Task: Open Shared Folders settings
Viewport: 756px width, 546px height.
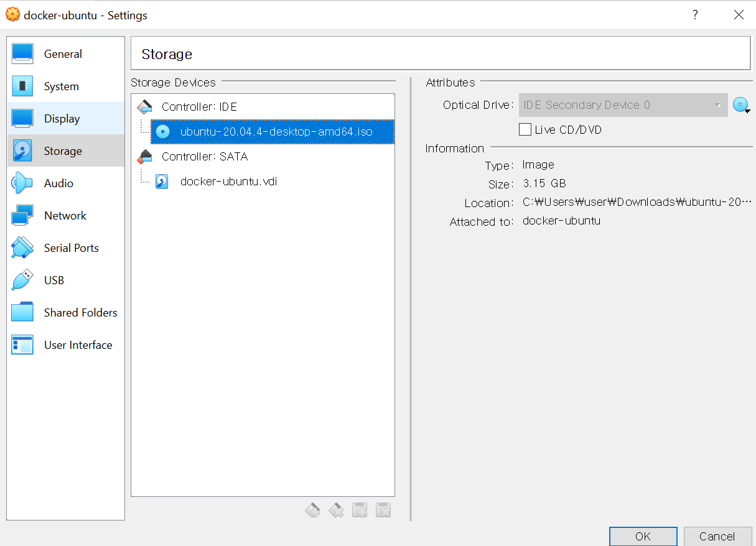Action: (x=65, y=313)
